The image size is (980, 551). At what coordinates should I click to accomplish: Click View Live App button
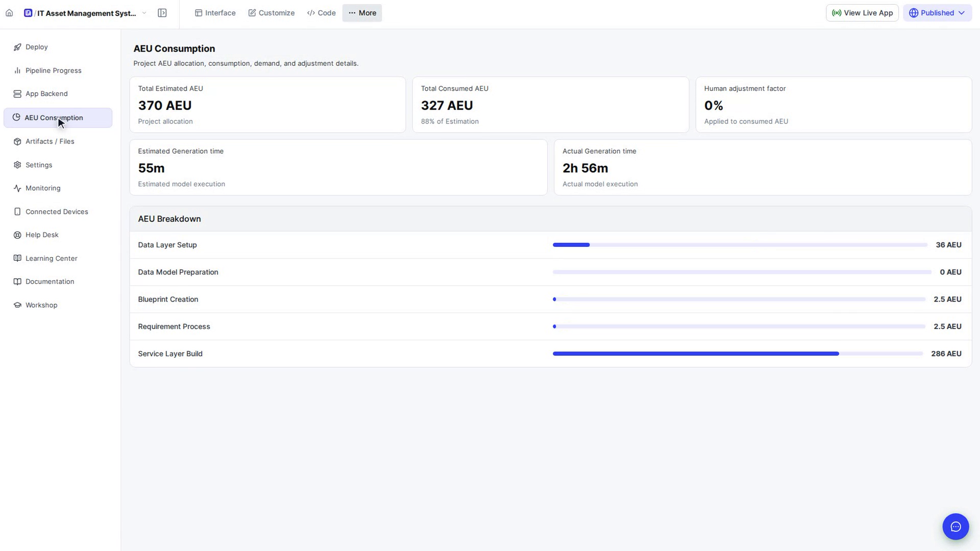[x=862, y=13]
